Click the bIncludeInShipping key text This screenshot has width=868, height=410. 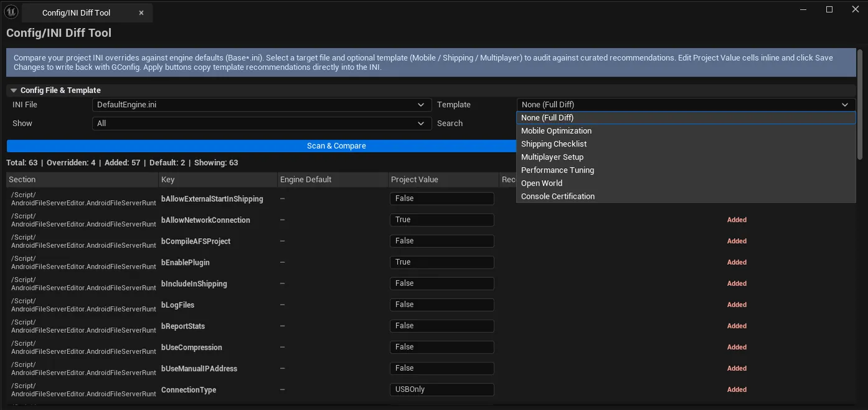194,284
